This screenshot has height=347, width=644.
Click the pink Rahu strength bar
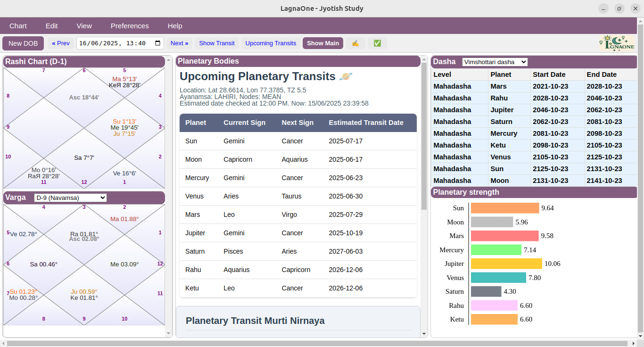494,306
